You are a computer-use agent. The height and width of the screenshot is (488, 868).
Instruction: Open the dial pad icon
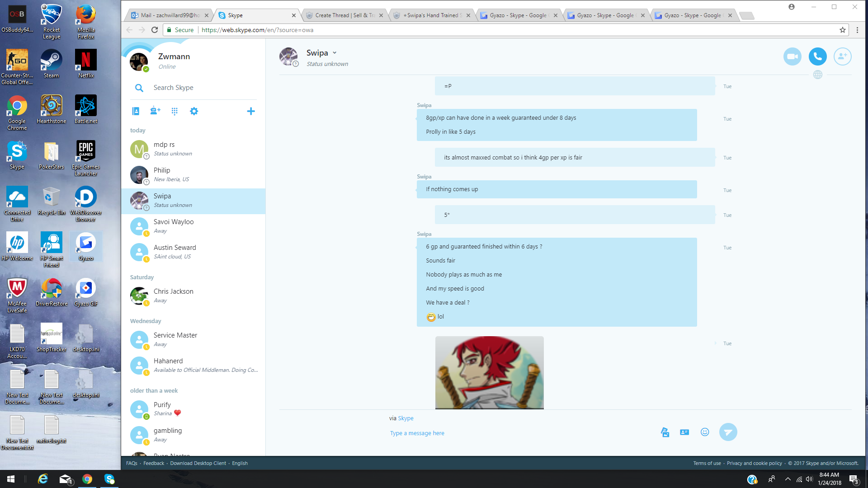point(175,111)
